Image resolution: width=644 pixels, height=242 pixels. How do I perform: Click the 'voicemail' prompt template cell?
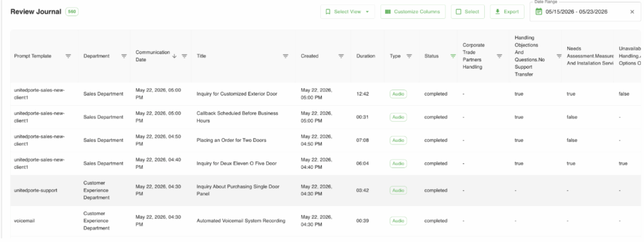pyautogui.click(x=25, y=221)
